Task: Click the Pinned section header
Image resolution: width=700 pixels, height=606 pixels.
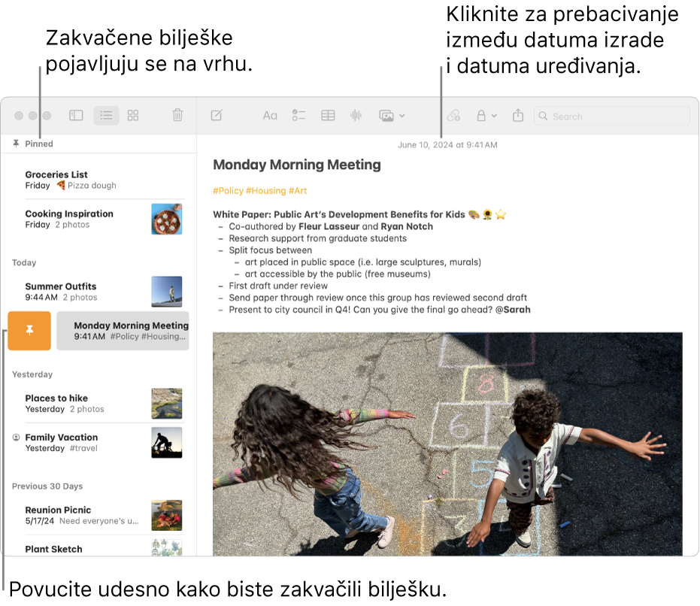Action: click(39, 144)
